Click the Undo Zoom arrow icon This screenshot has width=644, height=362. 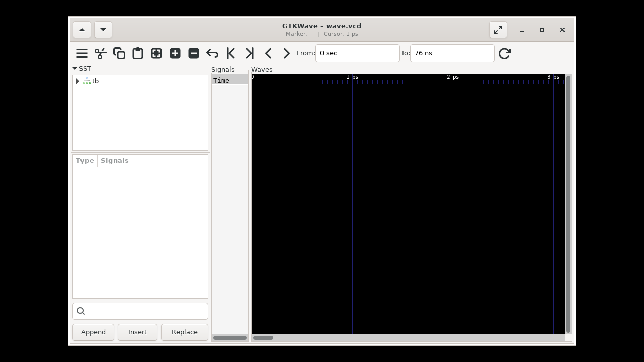pos(212,53)
